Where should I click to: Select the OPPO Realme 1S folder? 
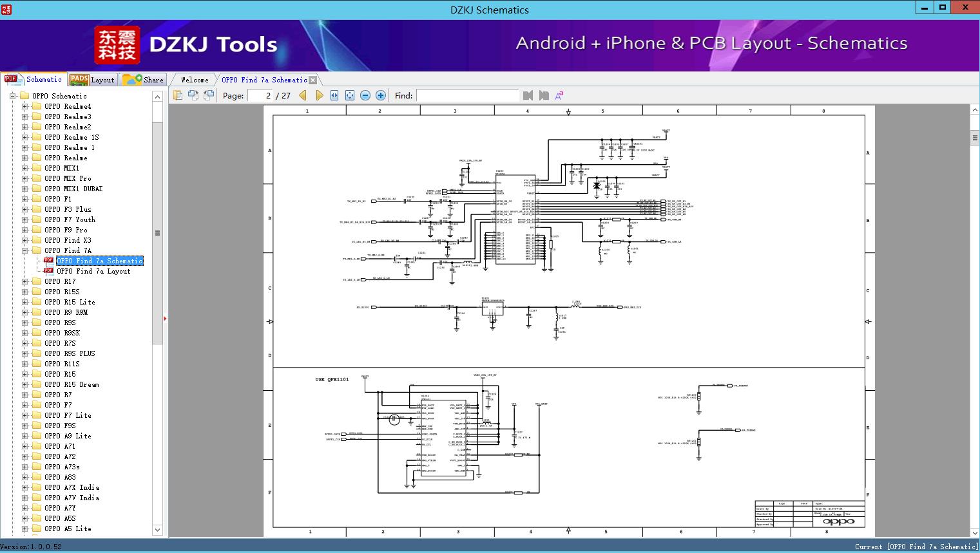72,137
